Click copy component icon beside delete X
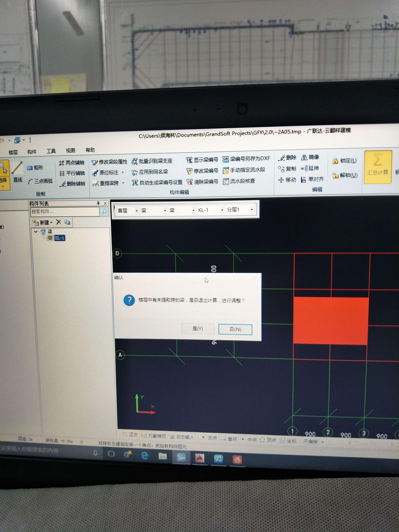399x532 pixels. [67, 222]
